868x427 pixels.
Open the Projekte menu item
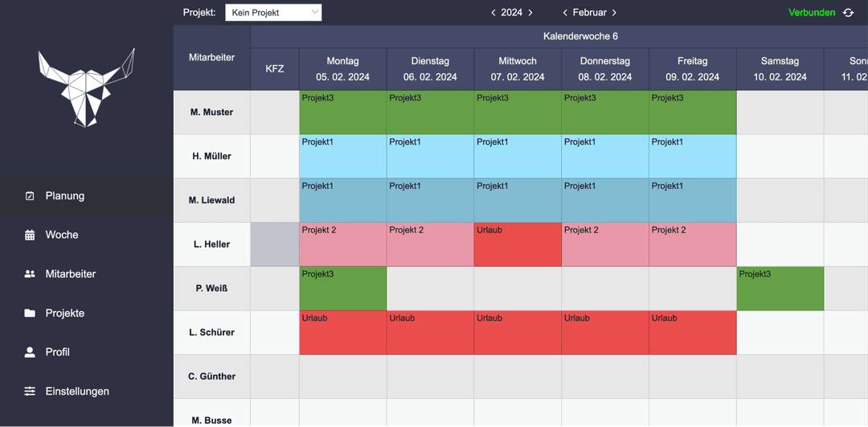[86, 314]
